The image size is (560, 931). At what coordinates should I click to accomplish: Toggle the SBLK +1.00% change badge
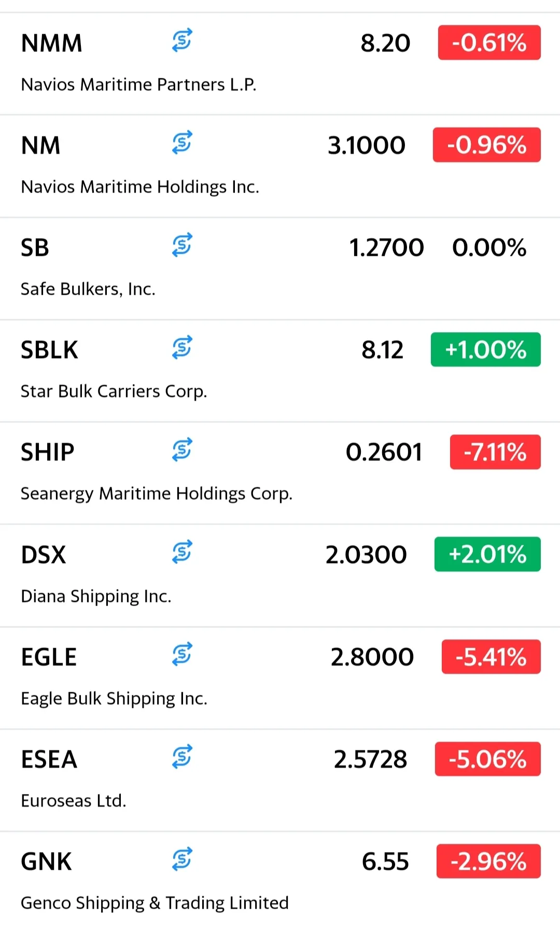point(485,350)
